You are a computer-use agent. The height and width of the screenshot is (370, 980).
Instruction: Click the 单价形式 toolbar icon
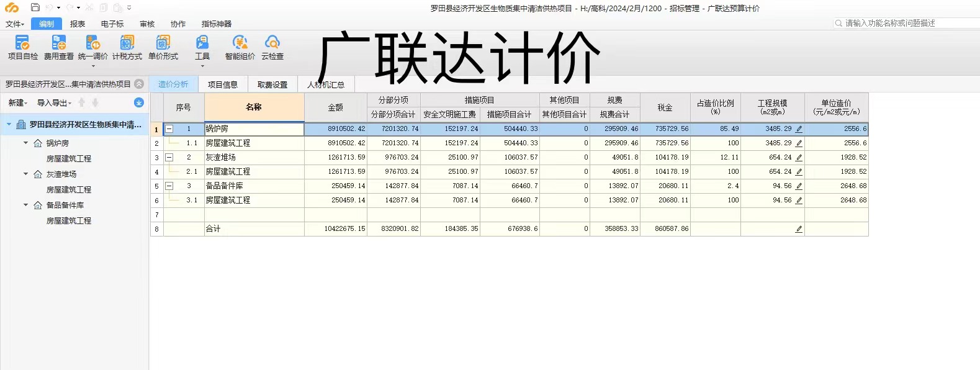163,42
